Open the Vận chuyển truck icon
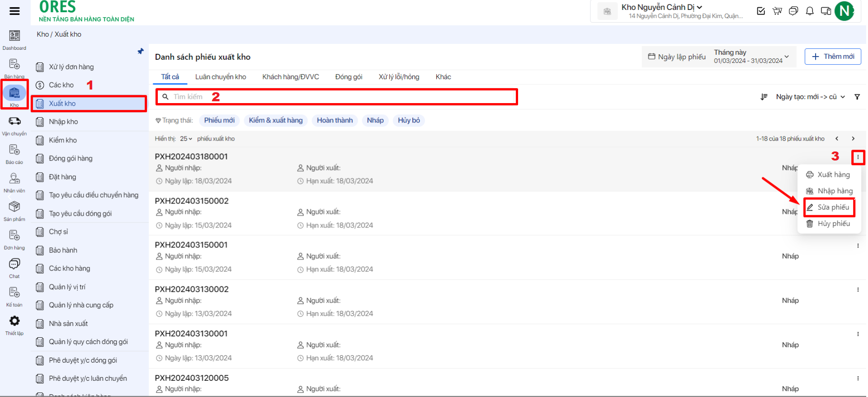868x397 pixels. click(x=14, y=121)
